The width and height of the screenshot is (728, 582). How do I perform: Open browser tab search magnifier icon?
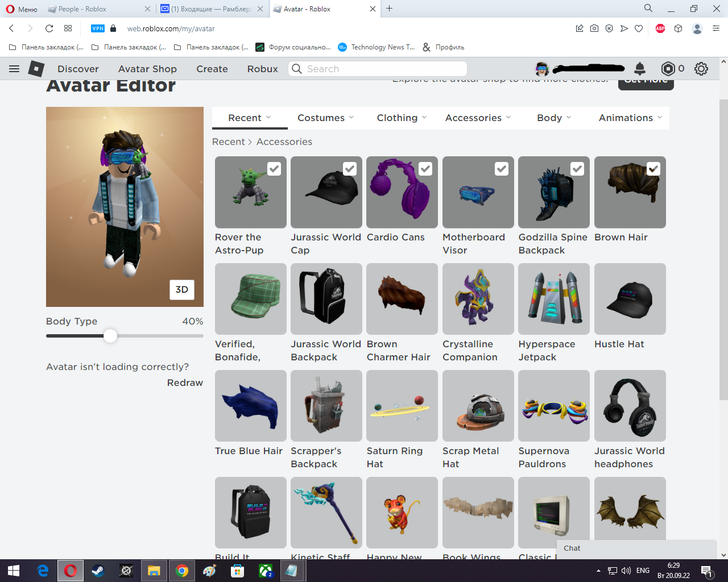pyautogui.click(x=648, y=8)
